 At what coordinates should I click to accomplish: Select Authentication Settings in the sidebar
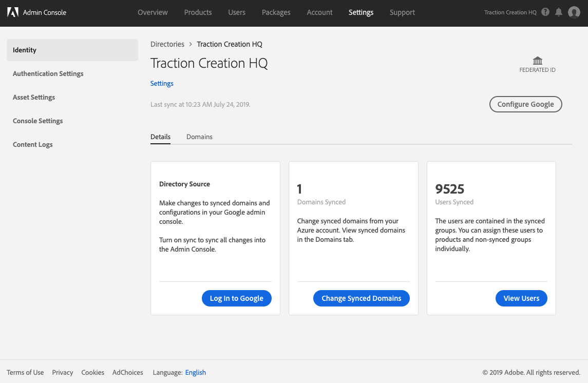click(x=48, y=73)
